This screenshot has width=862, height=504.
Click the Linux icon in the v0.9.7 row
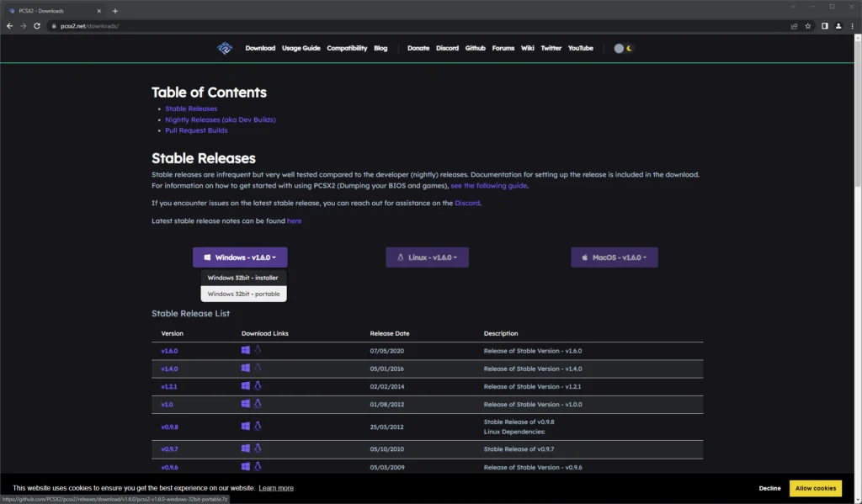[x=258, y=448]
